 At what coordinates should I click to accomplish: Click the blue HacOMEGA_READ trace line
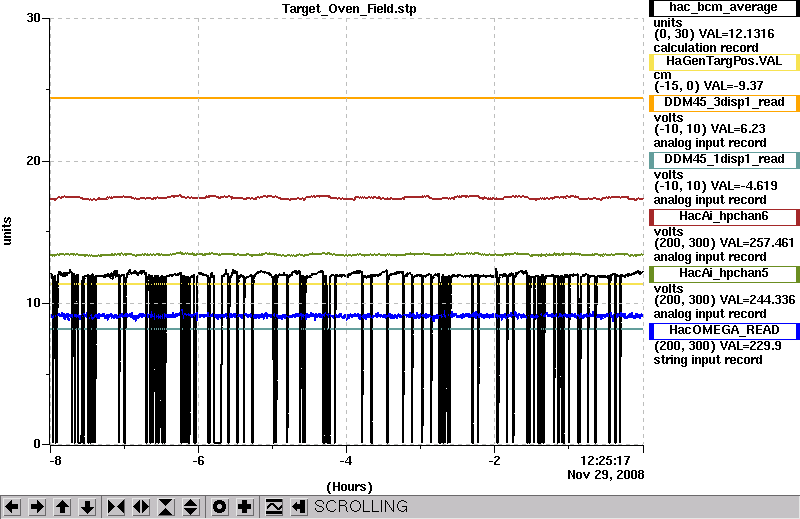(347, 316)
